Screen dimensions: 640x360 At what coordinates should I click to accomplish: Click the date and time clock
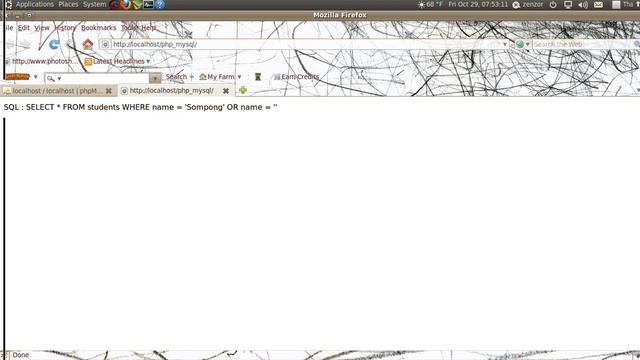(478, 4)
